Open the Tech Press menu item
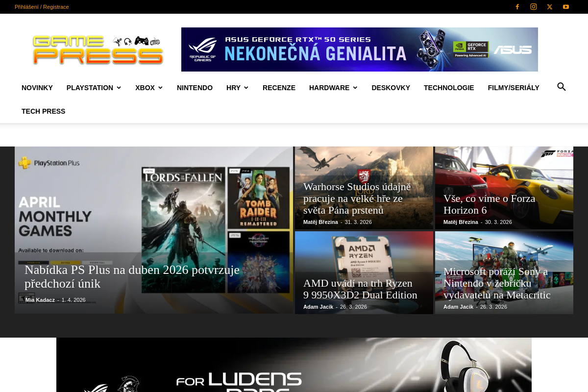The height and width of the screenshot is (392, 588). click(43, 111)
